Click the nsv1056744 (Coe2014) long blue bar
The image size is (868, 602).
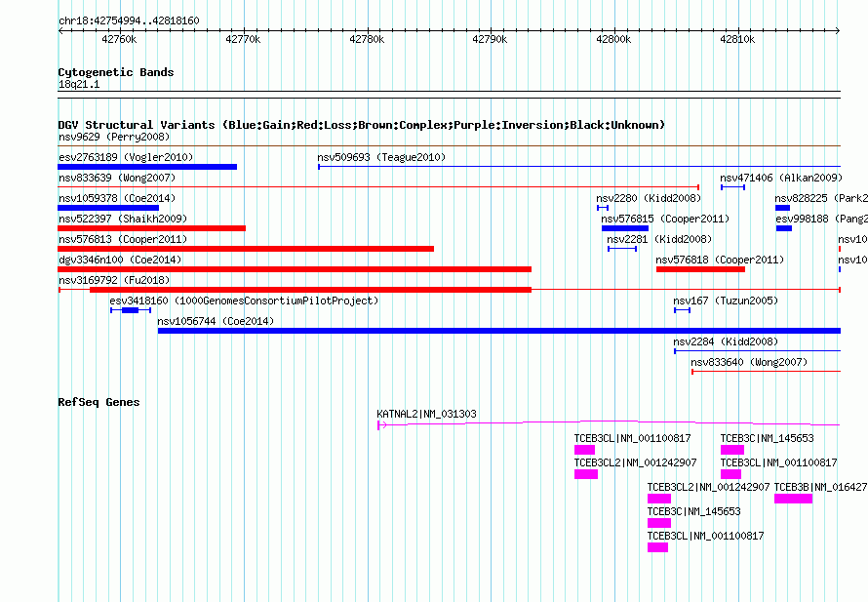point(498,331)
